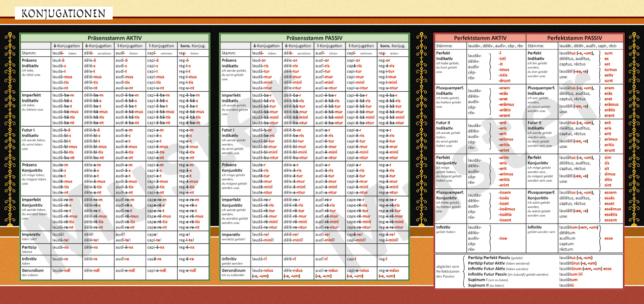Select the form audi-ō
644x304 pixels.
click(x=121, y=61)
